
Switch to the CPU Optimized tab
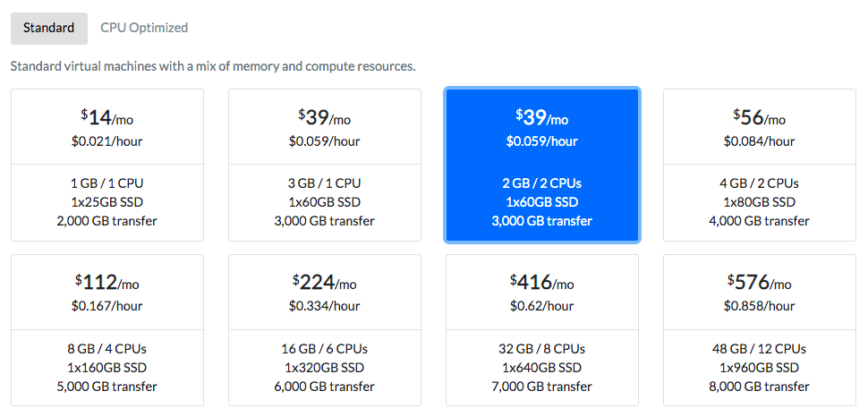coord(144,28)
